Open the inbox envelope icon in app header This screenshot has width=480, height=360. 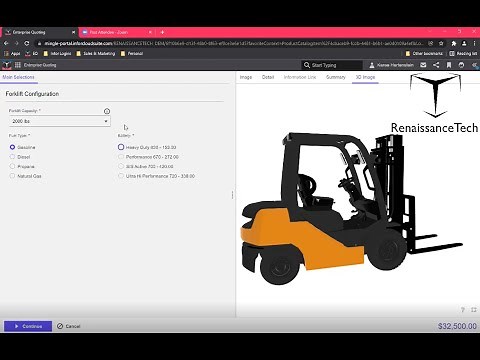[x=423, y=65]
